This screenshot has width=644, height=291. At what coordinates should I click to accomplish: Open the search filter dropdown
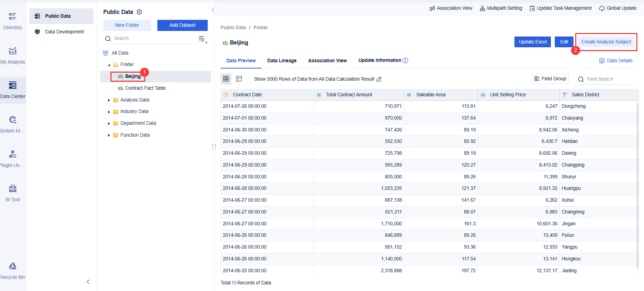point(203,39)
